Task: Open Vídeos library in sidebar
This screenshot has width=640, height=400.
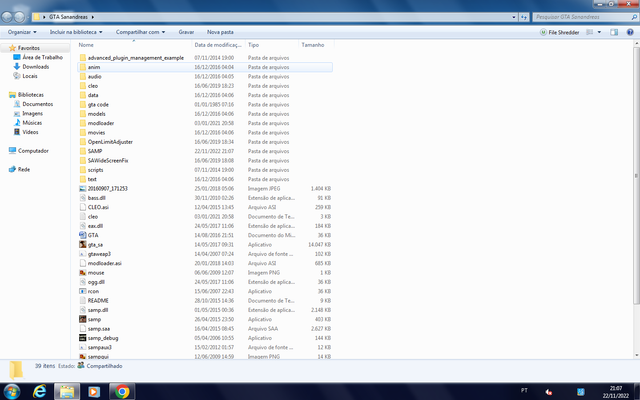Action: tap(26, 132)
